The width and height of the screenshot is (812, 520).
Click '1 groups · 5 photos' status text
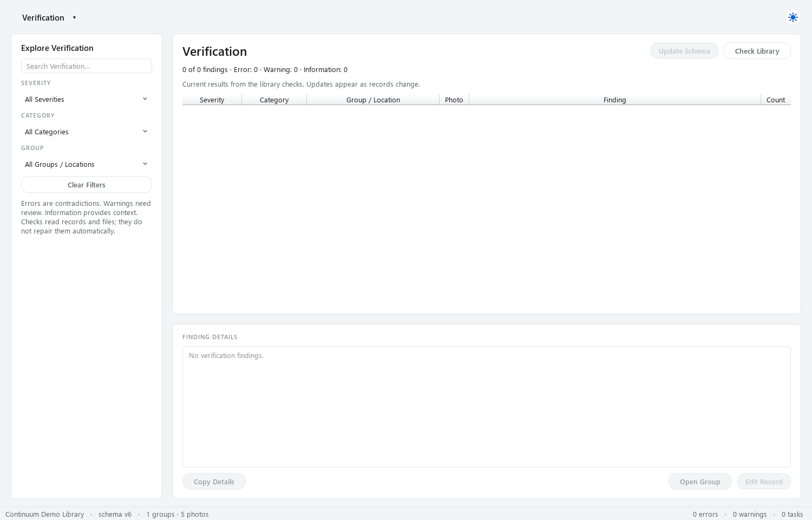pyautogui.click(x=178, y=514)
